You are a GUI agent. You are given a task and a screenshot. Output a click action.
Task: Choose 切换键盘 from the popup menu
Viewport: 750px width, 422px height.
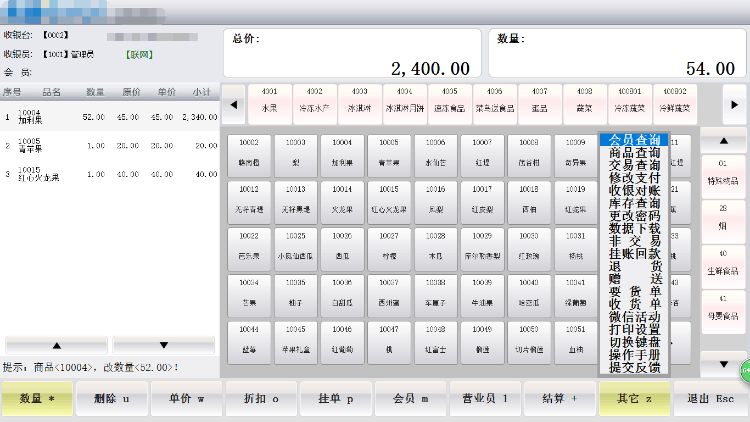(634, 342)
